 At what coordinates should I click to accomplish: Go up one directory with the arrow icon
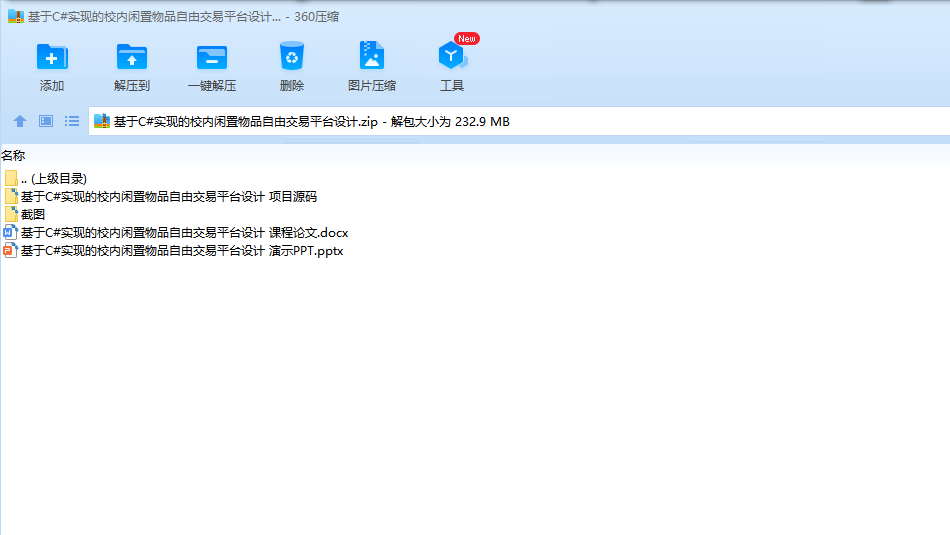tap(20, 121)
